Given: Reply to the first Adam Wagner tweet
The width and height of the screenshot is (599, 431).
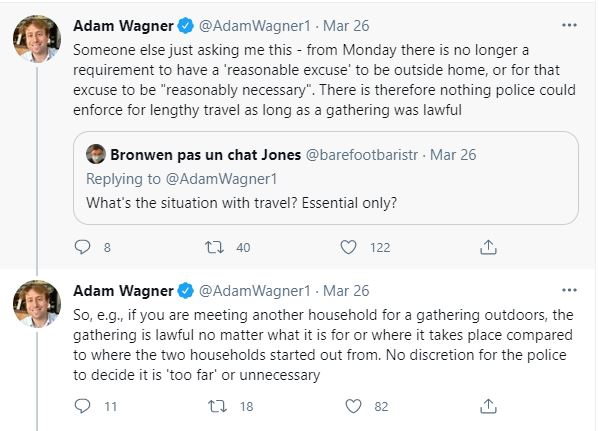Looking at the screenshot, I should pos(82,247).
